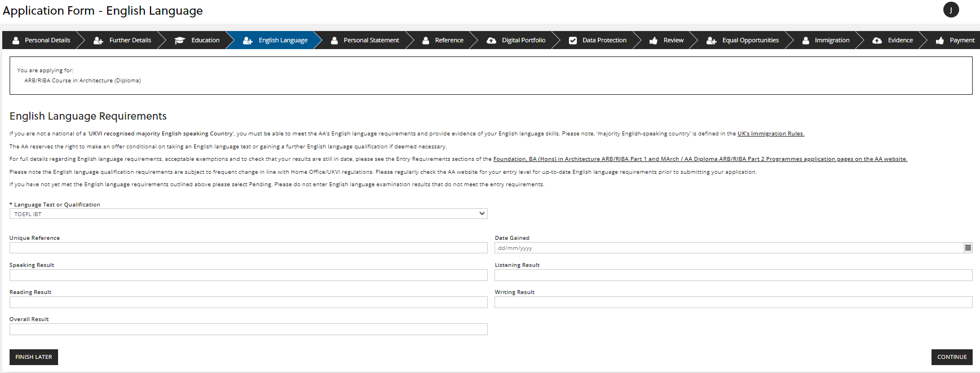Select the Overall Result input field
Image resolution: width=980 pixels, height=373 pixels.
tap(248, 329)
